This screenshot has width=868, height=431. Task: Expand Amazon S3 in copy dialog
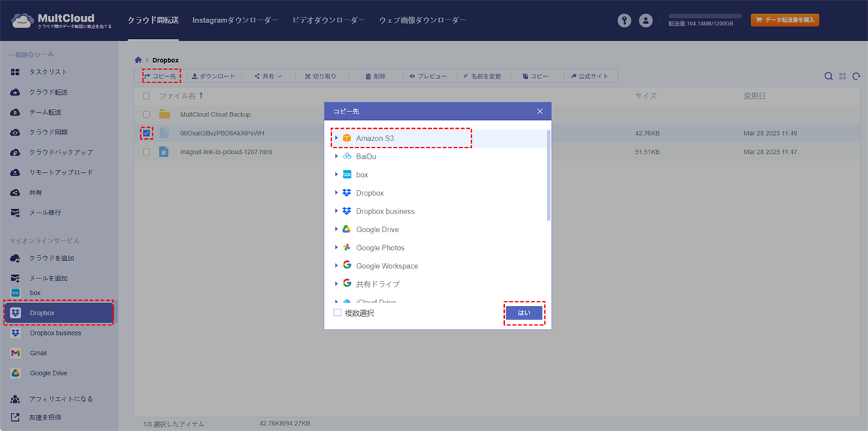coord(336,138)
